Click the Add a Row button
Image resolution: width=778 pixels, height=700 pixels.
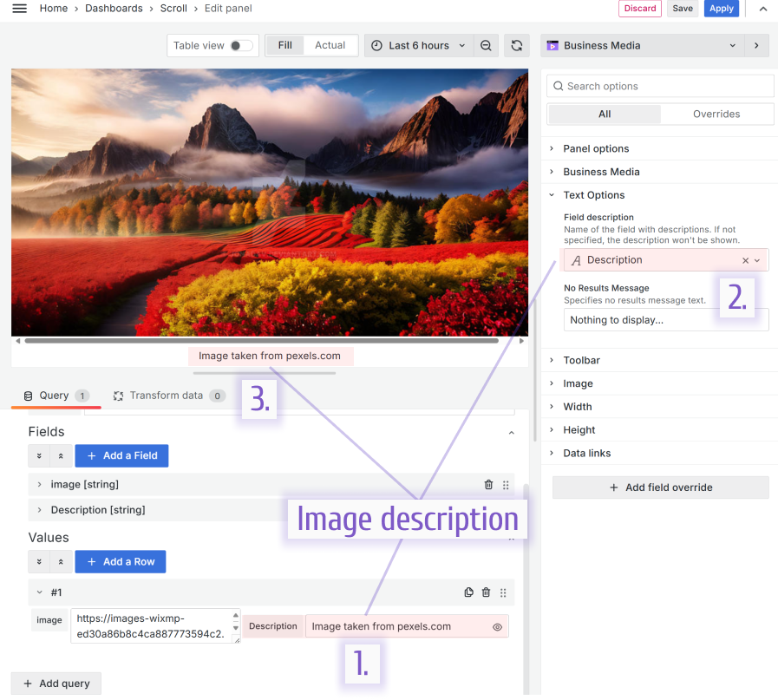click(x=120, y=562)
